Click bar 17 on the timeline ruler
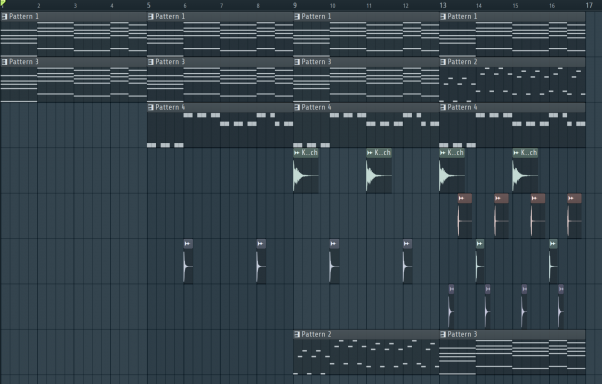 (589, 5)
